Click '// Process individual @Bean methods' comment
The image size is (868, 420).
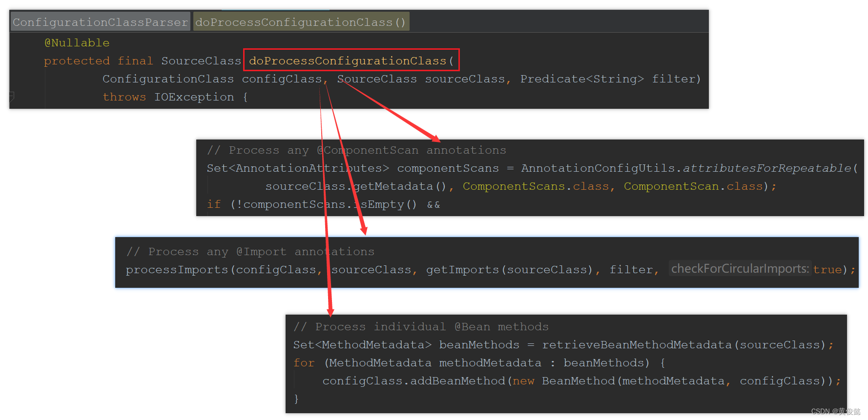pos(421,327)
